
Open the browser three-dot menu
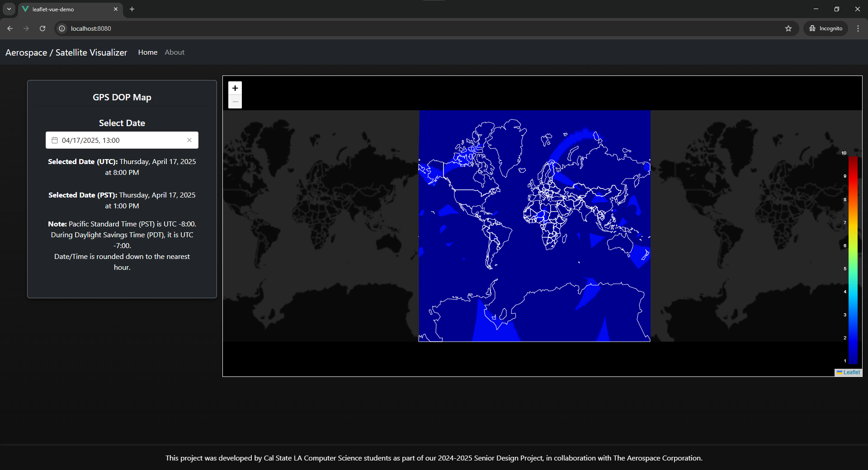[858, 28]
